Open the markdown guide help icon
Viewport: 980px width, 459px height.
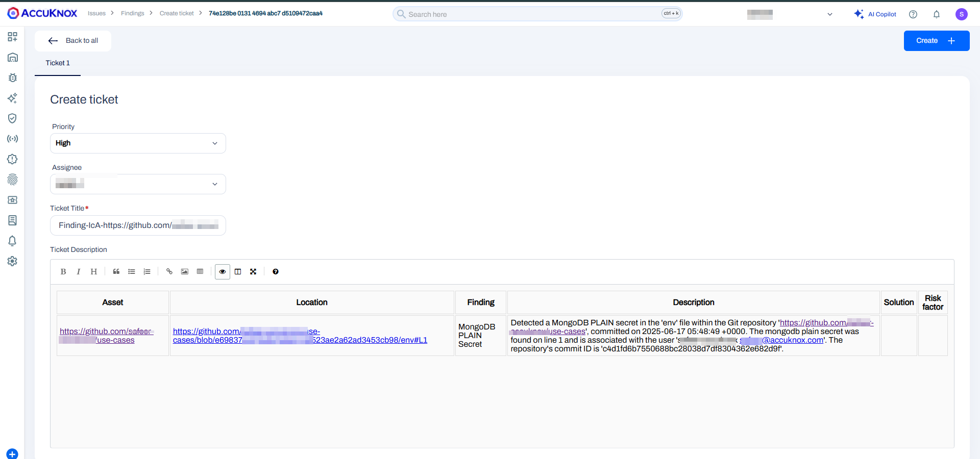[x=276, y=272]
